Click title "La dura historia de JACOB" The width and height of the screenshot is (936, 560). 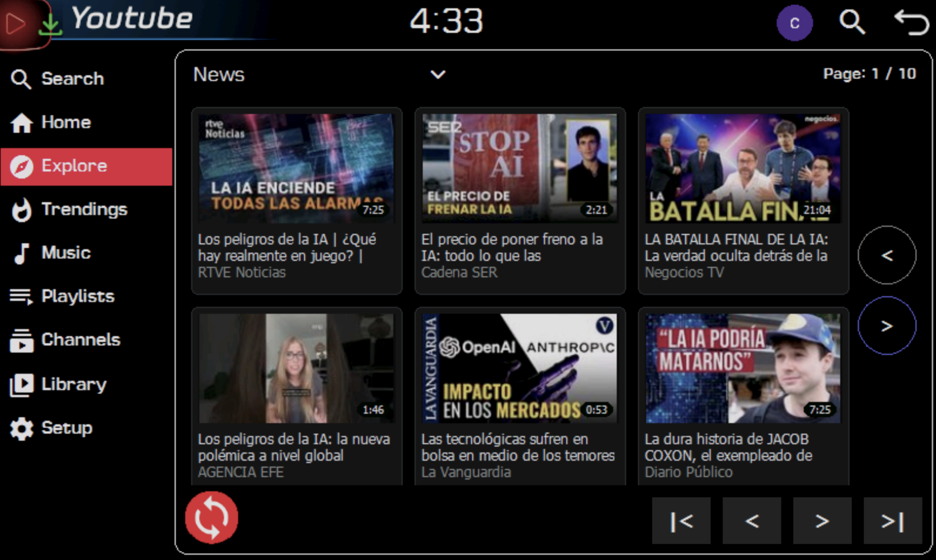[727, 440]
